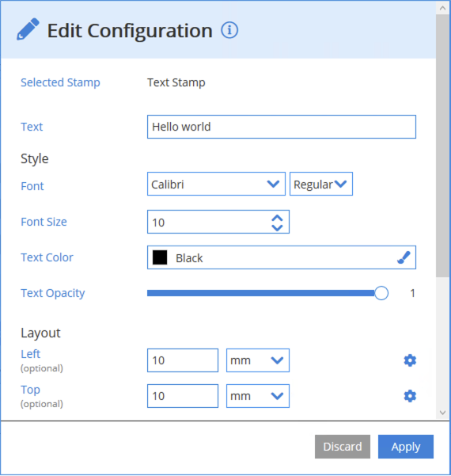Open the gear settings for Left
The height and width of the screenshot is (476, 451).
pyautogui.click(x=410, y=360)
